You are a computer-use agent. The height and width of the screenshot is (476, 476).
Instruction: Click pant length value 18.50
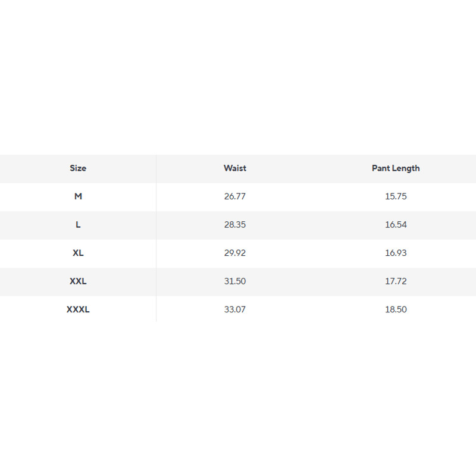point(396,309)
